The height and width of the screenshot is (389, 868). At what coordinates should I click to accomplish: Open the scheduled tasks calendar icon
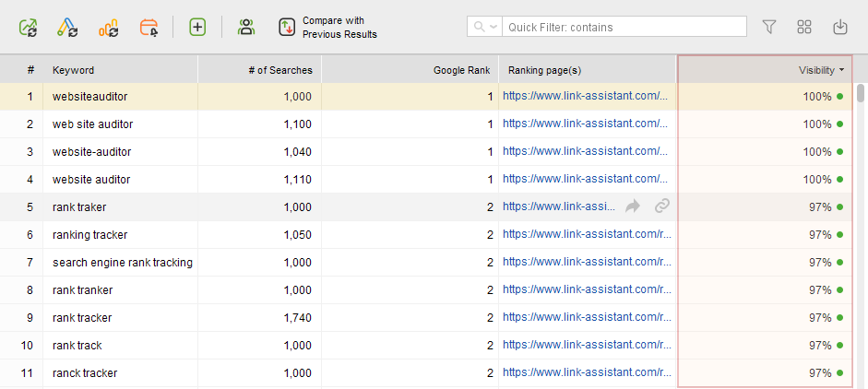pyautogui.click(x=149, y=28)
